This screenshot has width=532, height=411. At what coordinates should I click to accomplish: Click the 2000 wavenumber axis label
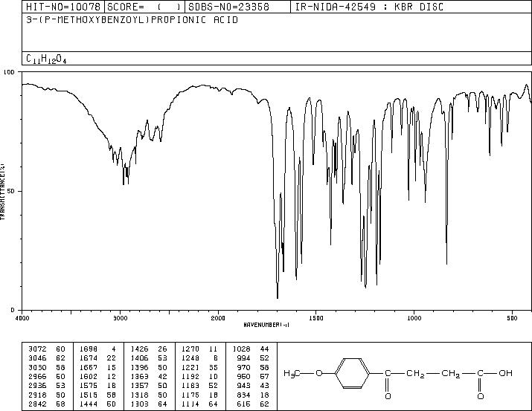pyautogui.click(x=218, y=318)
